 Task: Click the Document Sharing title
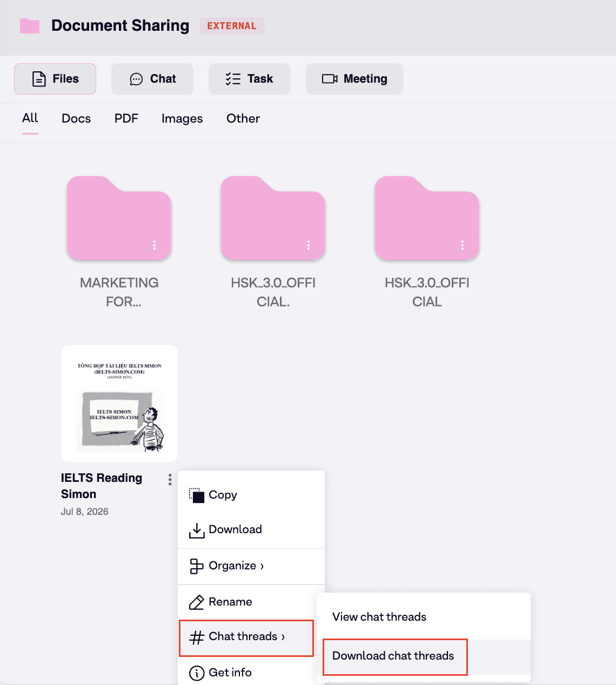pos(120,26)
